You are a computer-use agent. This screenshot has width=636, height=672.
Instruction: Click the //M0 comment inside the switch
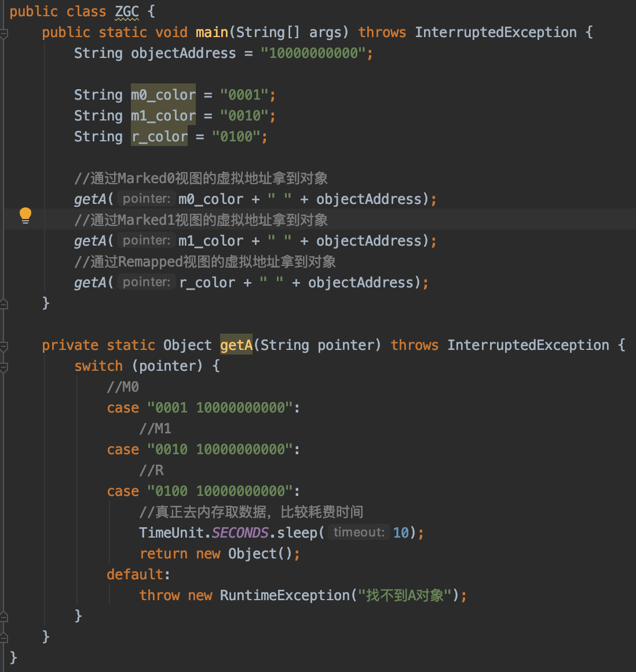(122, 386)
